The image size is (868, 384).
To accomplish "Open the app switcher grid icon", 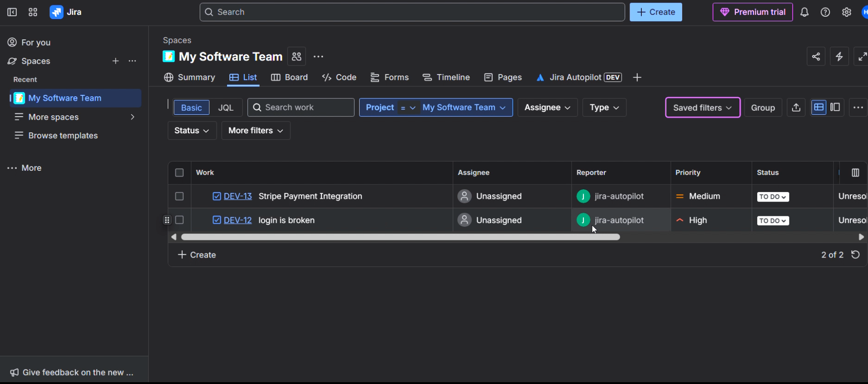I will tap(33, 12).
